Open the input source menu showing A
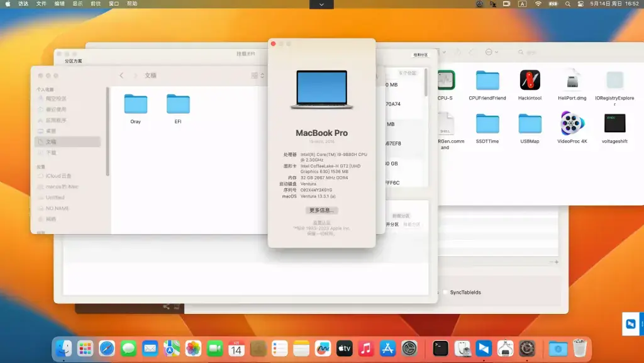644x363 pixels. click(x=523, y=4)
